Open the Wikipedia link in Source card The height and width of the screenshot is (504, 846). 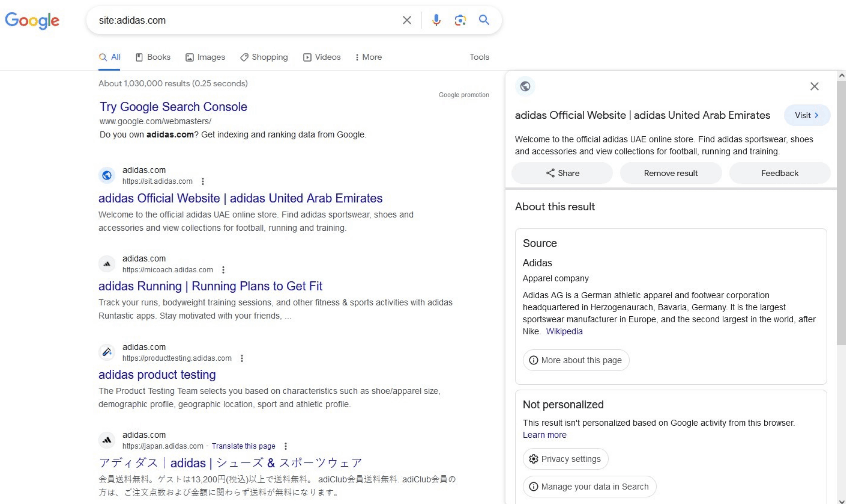(x=563, y=331)
